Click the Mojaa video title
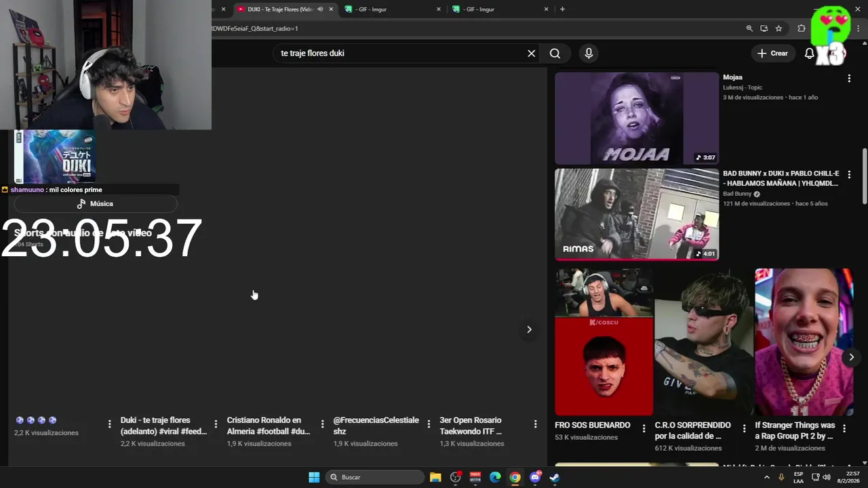868x488 pixels. click(x=732, y=77)
